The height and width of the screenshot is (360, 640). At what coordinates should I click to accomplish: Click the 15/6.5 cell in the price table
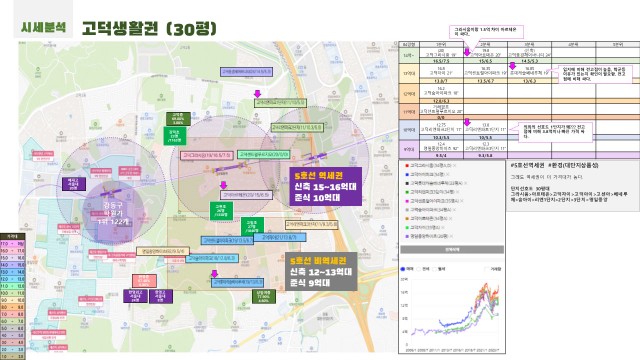click(x=485, y=61)
